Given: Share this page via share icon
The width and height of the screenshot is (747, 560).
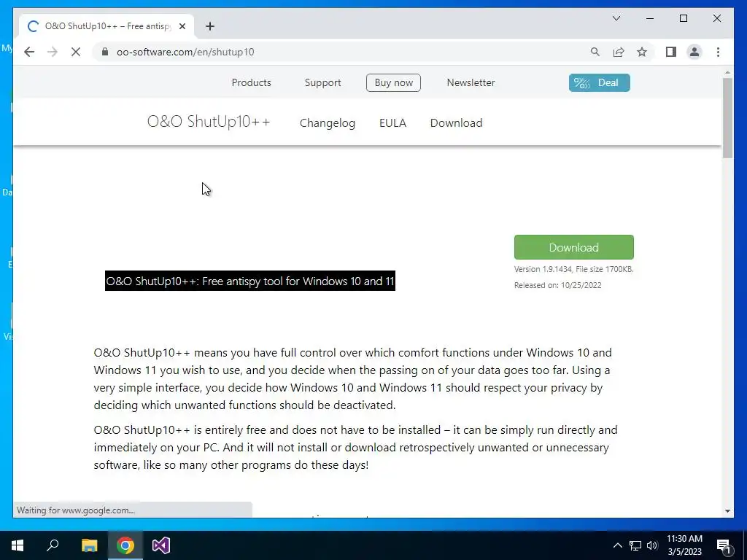Looking at the screenshot, I should point(619,52).
